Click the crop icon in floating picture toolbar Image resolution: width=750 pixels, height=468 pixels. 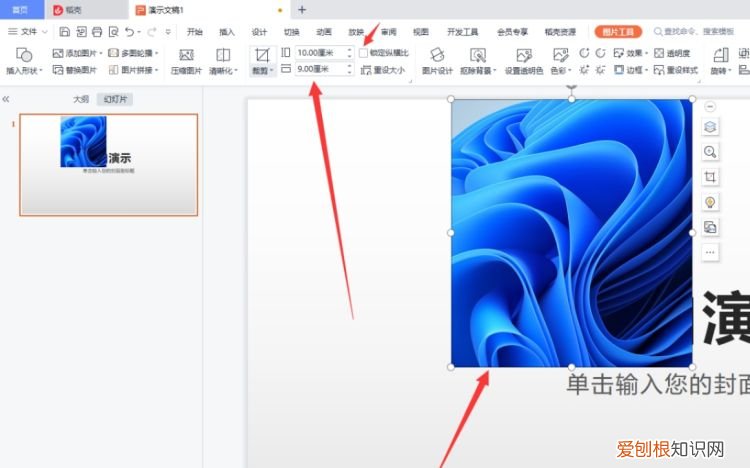point(710,177)
